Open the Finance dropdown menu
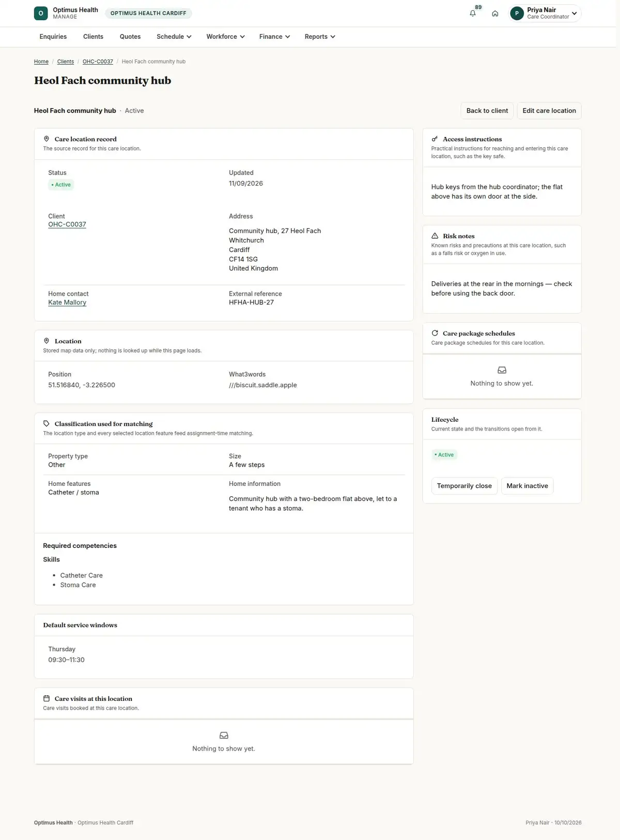 pyautogui.click(x=274, y=37)
